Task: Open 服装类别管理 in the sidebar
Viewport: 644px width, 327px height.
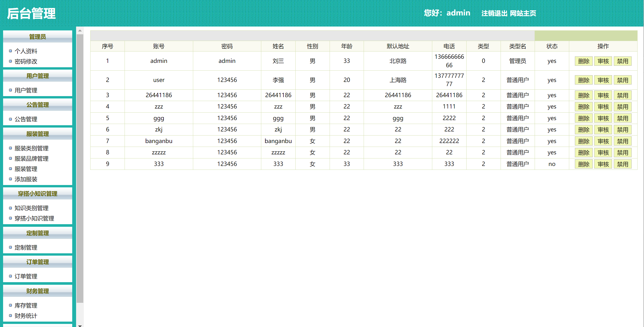Action: (31, 148)
